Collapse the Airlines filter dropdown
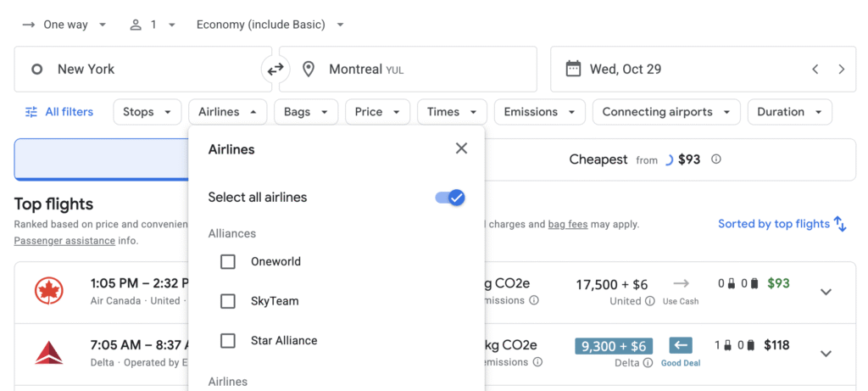This screenshot has height=391, width=868. tap(227, 112)
